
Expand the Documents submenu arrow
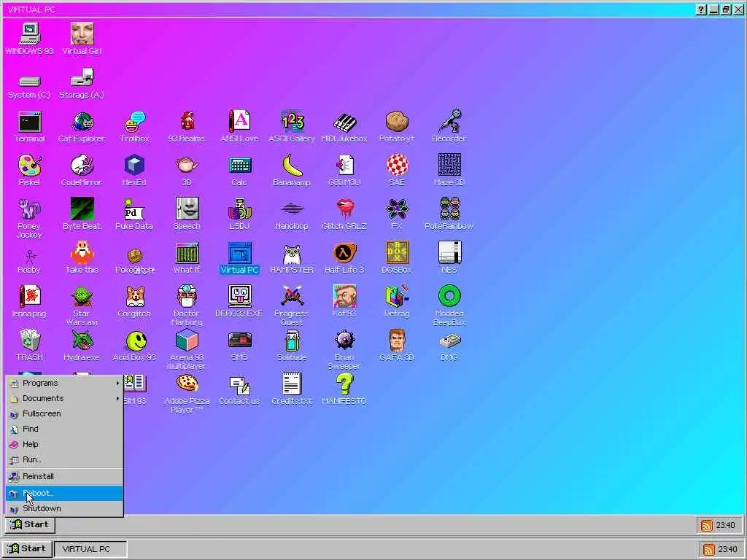coord(117,398)
